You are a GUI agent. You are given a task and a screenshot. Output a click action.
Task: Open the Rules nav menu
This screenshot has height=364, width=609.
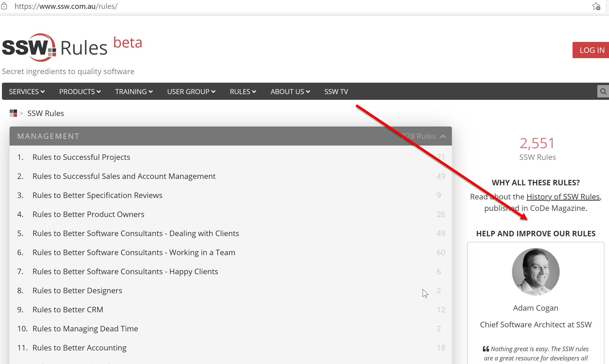click(243, 91)
